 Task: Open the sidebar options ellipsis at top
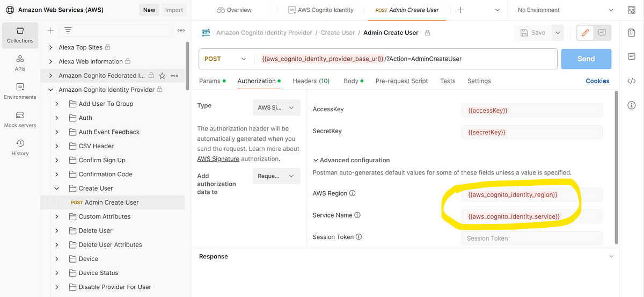click(181, 31)
